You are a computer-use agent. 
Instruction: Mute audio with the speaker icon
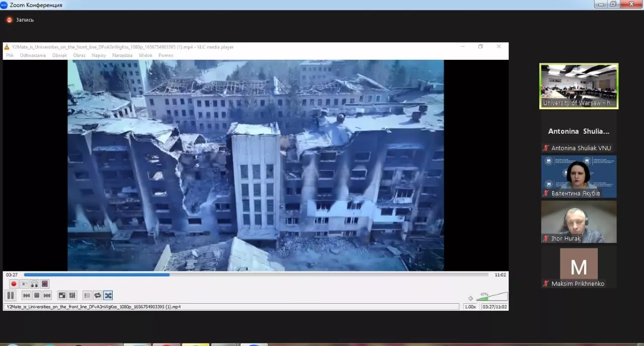pyautogui.click(x=470, y=298)
